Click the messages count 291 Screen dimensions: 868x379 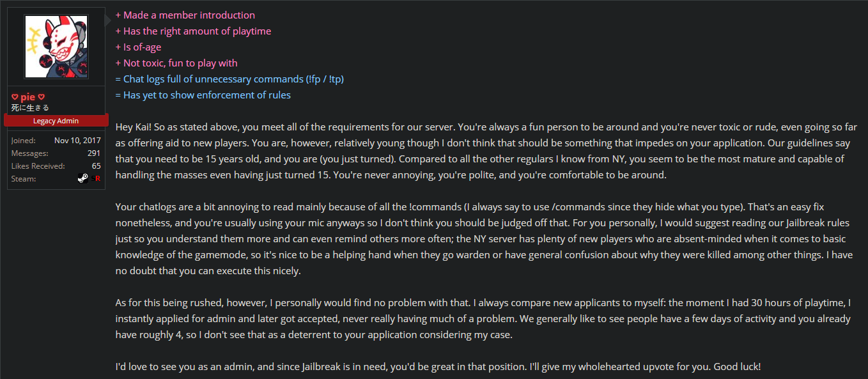coord(94,153)
